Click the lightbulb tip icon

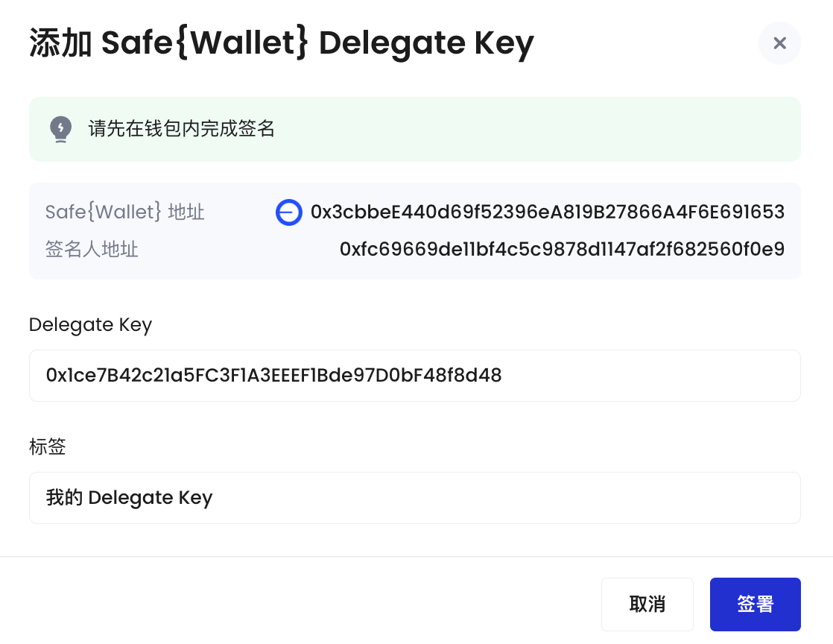60,129
